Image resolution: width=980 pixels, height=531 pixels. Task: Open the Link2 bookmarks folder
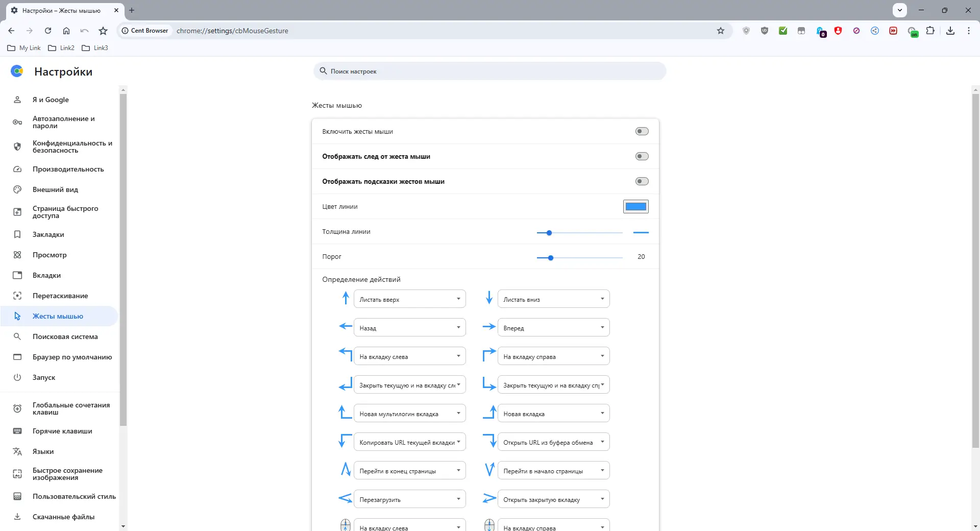61,48
